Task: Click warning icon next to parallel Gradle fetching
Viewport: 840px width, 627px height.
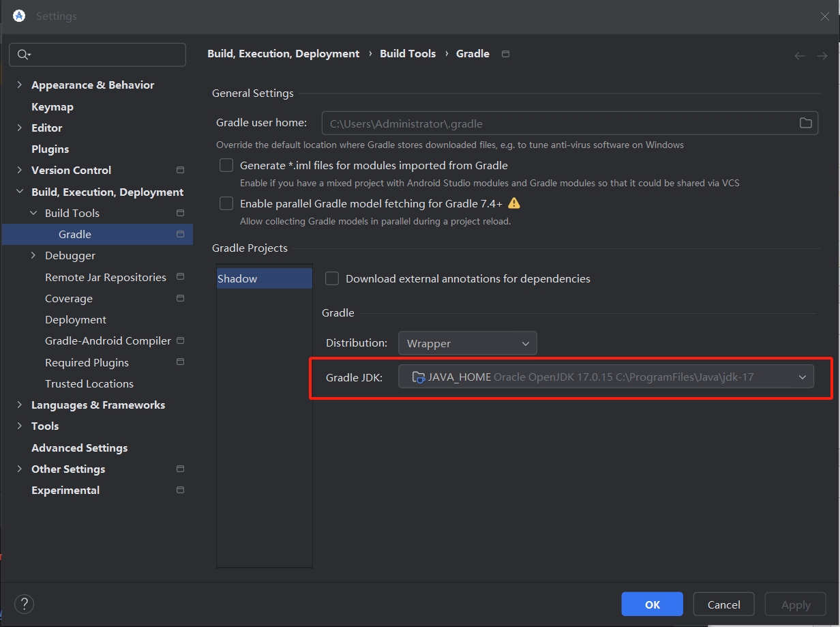Action: pos(514,203)
